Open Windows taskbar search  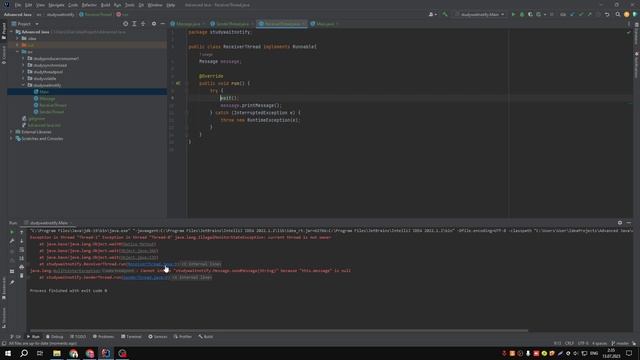(24, 353)
